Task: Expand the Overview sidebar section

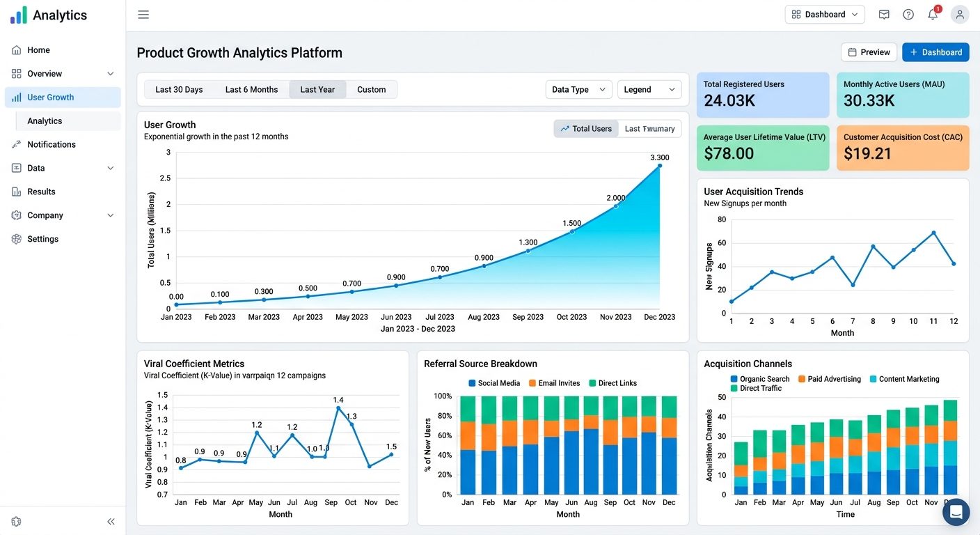Action: [x=111, y=74]
